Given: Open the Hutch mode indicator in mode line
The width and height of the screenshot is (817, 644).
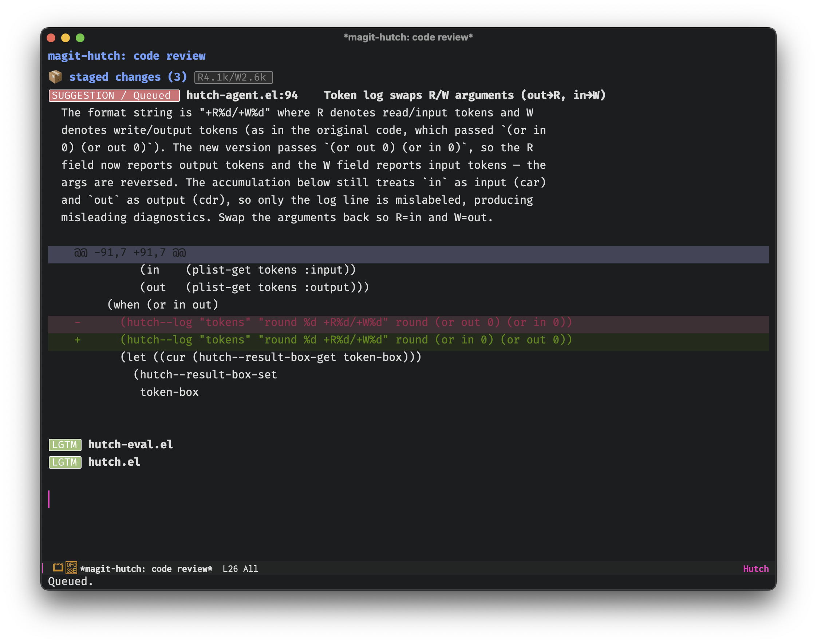Looking at the screenshot, I should 755,569.
